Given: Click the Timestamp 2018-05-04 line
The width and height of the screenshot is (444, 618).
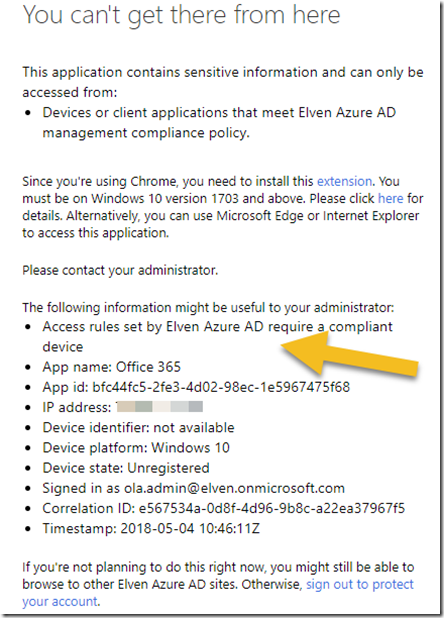Looking at the screenshot, I should point(151,528).
